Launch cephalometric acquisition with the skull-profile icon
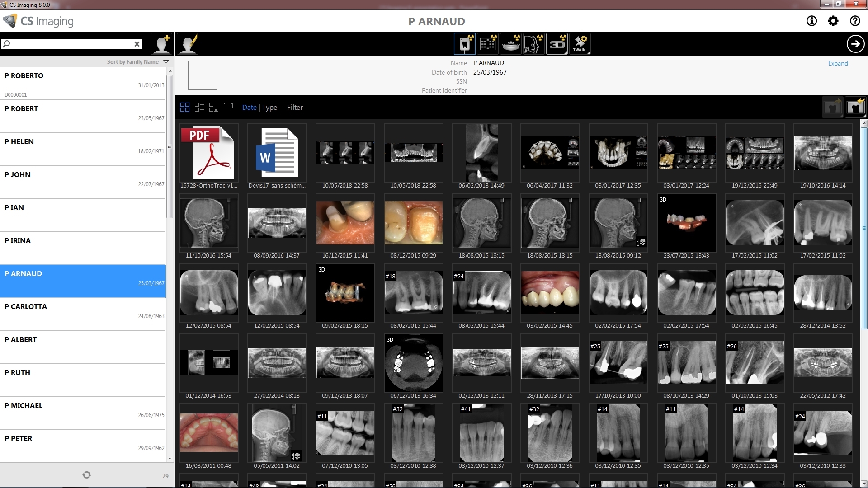This screenshot has height=488, width=868. (534, 44)
